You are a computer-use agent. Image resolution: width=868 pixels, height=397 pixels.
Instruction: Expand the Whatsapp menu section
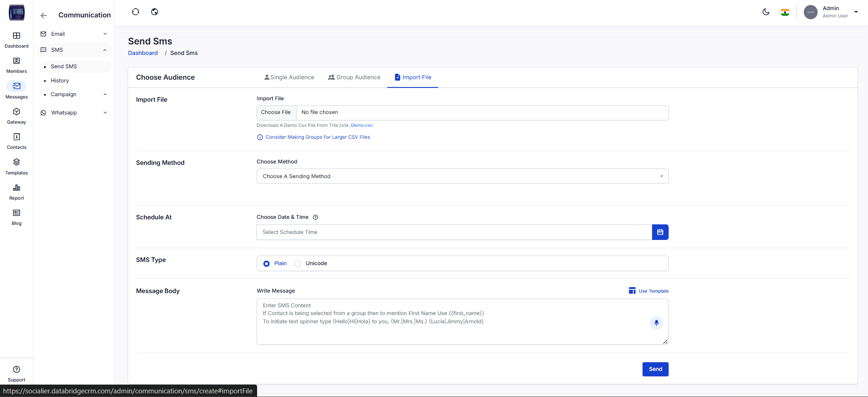pyautogui.click(x=74, y=113)
